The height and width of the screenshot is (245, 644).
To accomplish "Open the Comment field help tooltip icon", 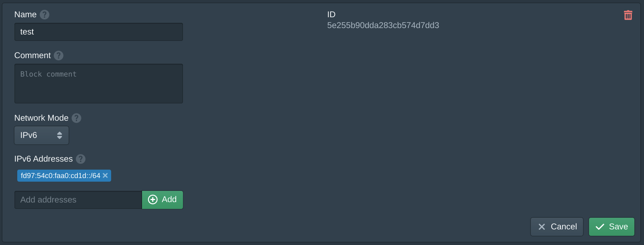I will pos(59,55).
